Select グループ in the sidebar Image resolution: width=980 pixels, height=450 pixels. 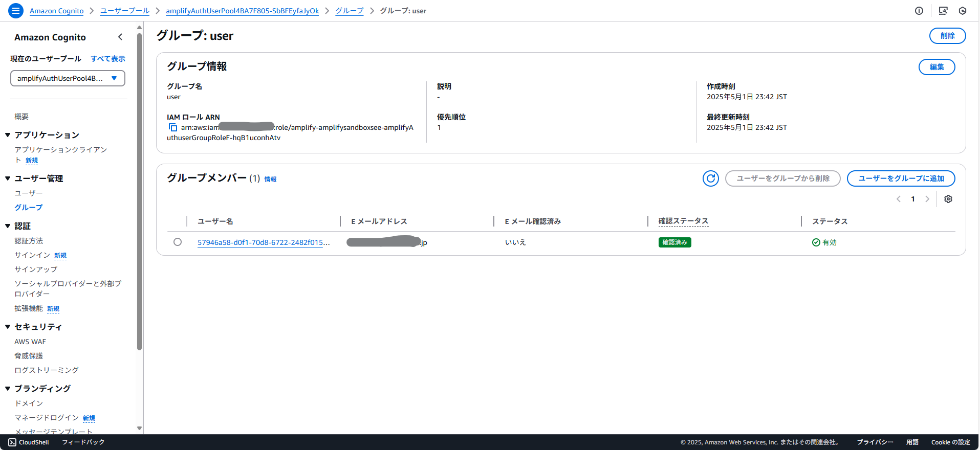(x=29, y=208)
